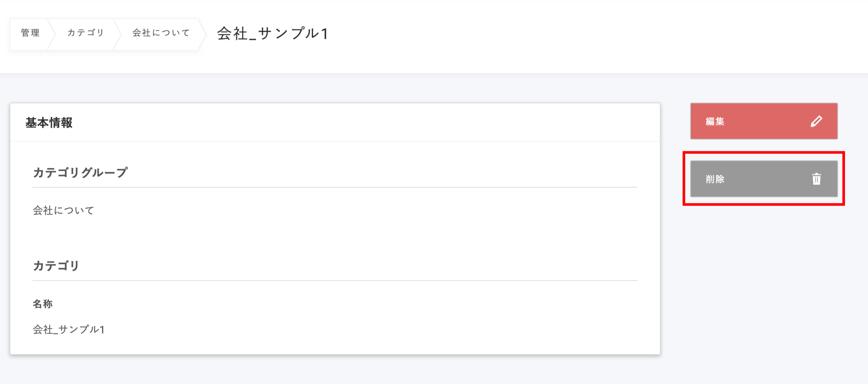Open the カテゴリ breadcrumb link
Viewport: 868px width, 384px height.
(x=85, y=32)
